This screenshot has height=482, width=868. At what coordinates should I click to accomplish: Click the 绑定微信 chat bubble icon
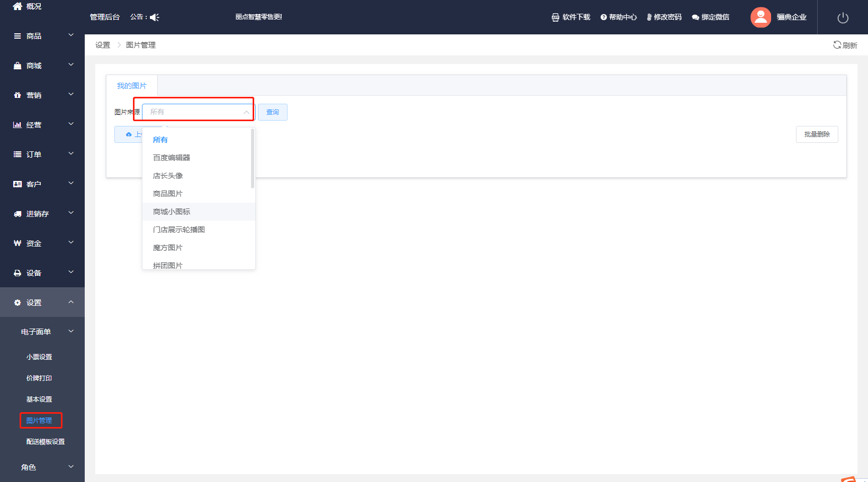click(x=695, y=17)
